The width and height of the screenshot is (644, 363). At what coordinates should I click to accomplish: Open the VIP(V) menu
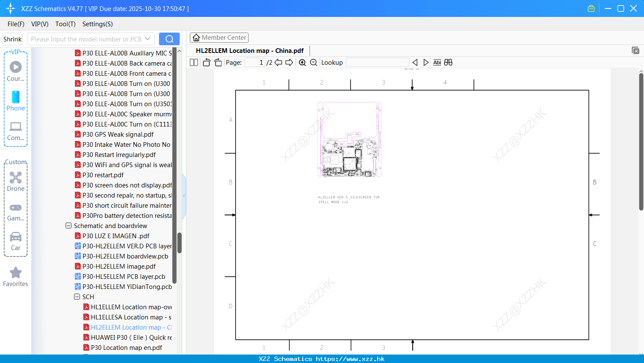[x=40, y=24]
